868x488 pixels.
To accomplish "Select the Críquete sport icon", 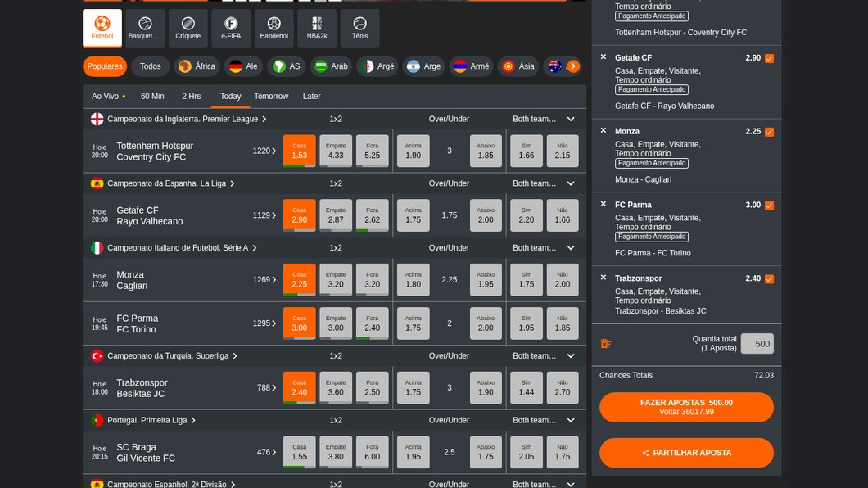I will tap(188, 28).
